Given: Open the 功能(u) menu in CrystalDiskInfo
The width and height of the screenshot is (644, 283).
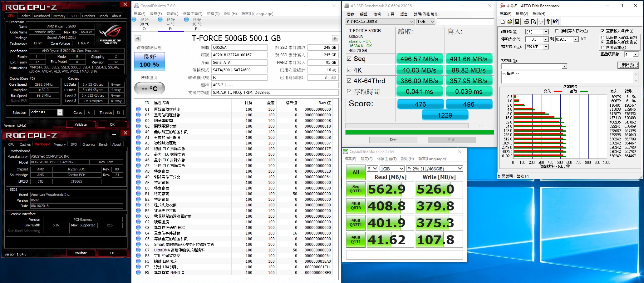Looking at the screenshot, I should (172, 14).
